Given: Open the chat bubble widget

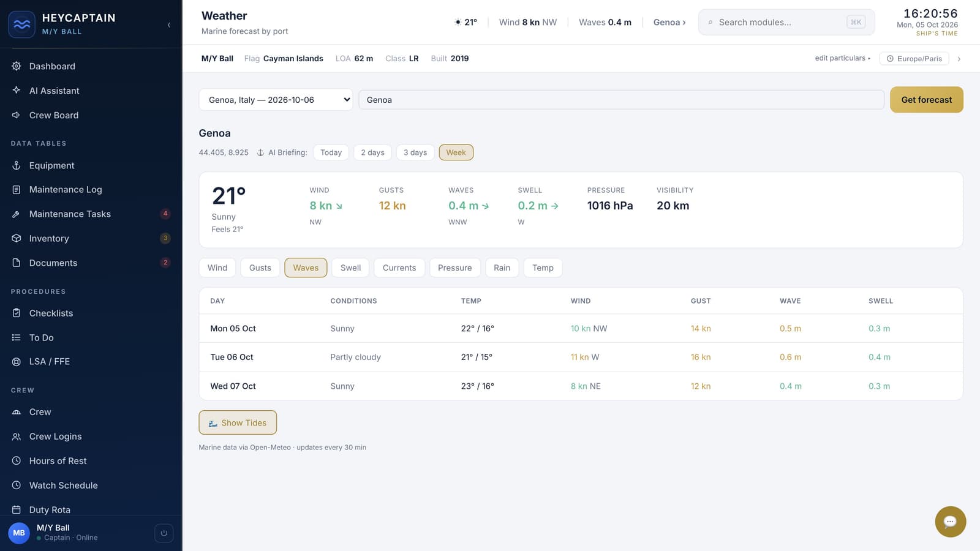Looking at the screenshot, I should coord(950,522).
